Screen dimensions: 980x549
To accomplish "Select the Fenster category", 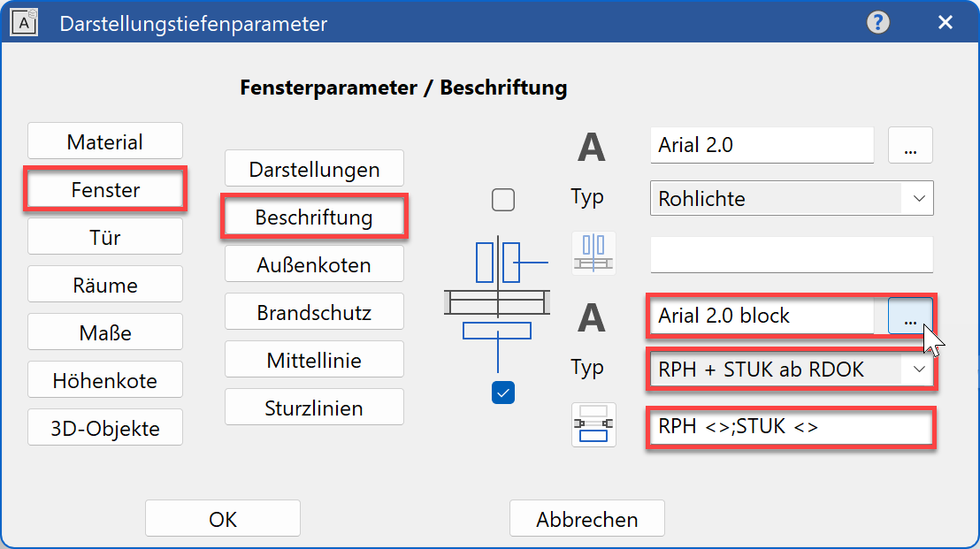I will (x=104, y=188).
